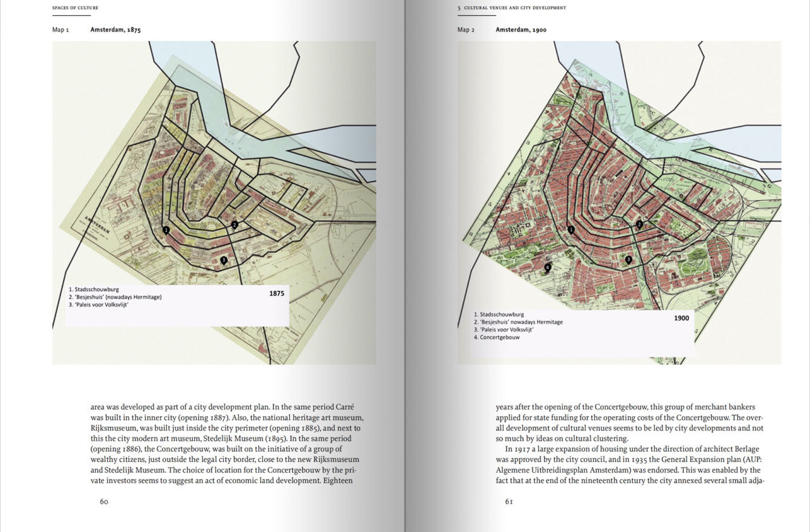Click the 'Amsterdam, 1875' map title
810x532 pixels.
click(x=115, y=30)
